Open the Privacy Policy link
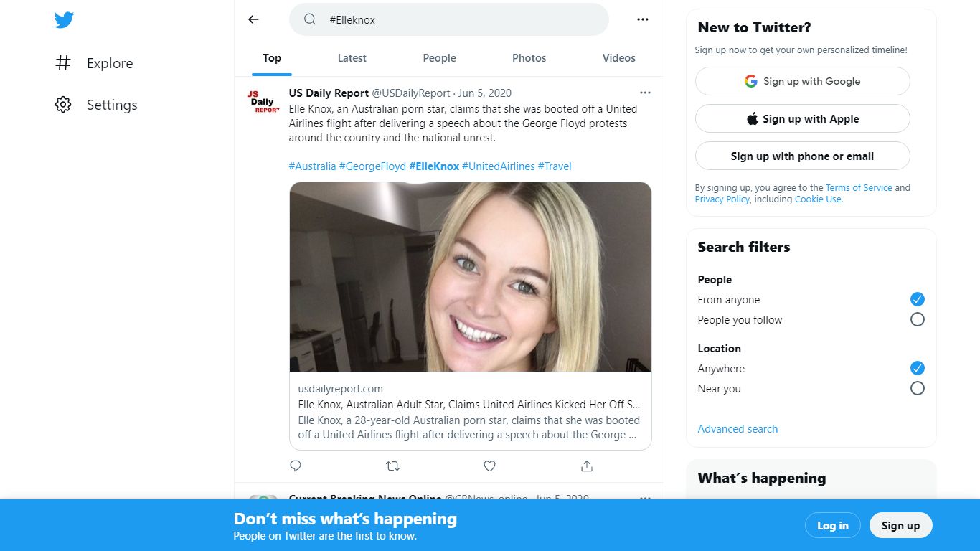Screen dimensions: 980x551 click(722, 199)
